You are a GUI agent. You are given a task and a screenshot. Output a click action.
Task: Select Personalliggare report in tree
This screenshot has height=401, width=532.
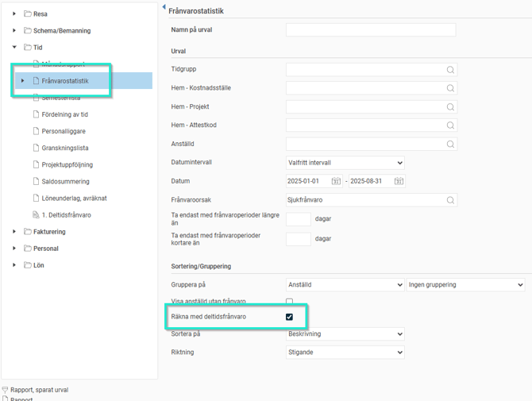tap(64, 131)
